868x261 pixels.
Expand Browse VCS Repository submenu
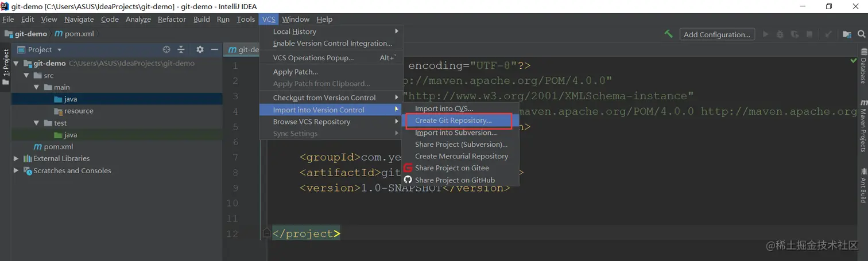point(330,122)
